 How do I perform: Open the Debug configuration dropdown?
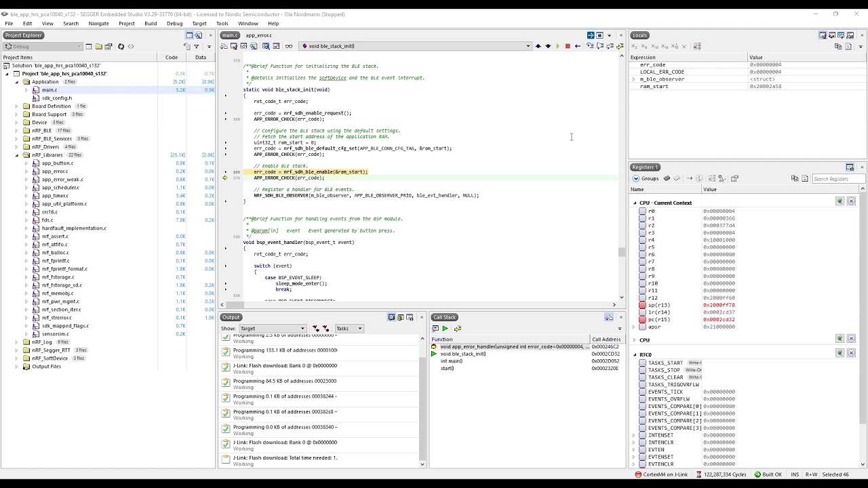[x=42, y=46]
